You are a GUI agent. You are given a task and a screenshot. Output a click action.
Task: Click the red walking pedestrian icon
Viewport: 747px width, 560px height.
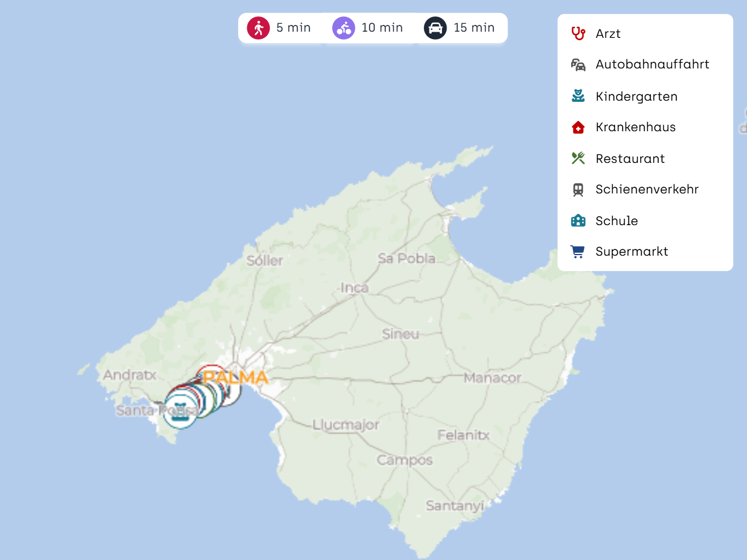pyautogui.click(x=258, y=28)
